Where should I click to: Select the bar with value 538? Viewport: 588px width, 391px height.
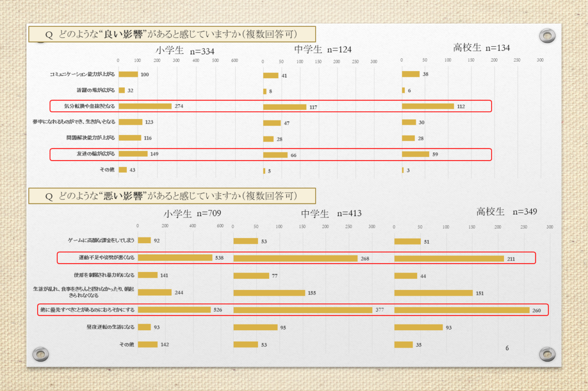click(x=175, y=258)
